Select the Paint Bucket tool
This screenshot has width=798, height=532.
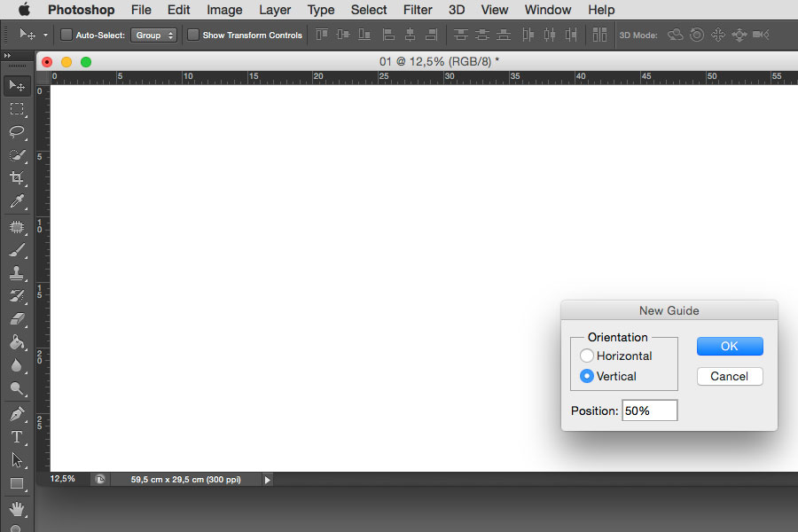tap(17, 342)
